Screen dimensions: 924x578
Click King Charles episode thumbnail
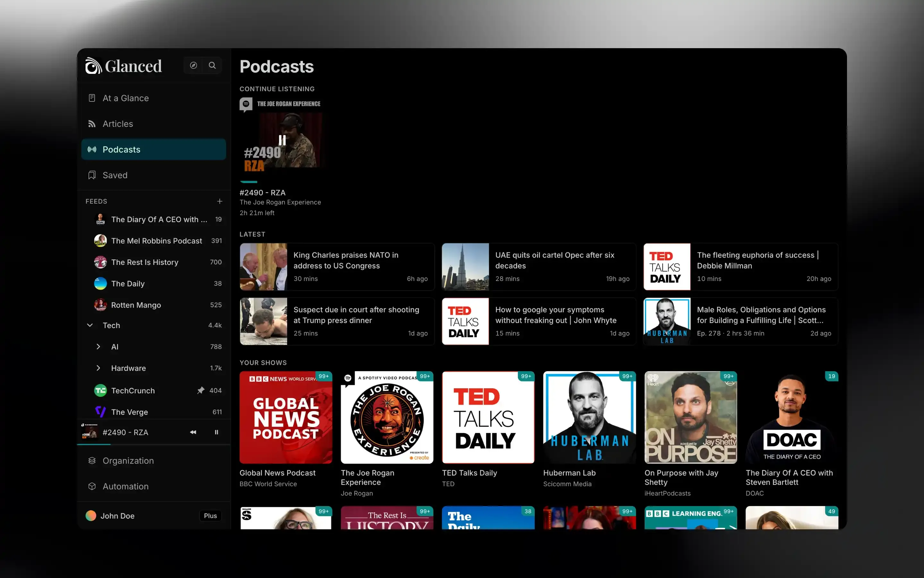click(263, 267)
